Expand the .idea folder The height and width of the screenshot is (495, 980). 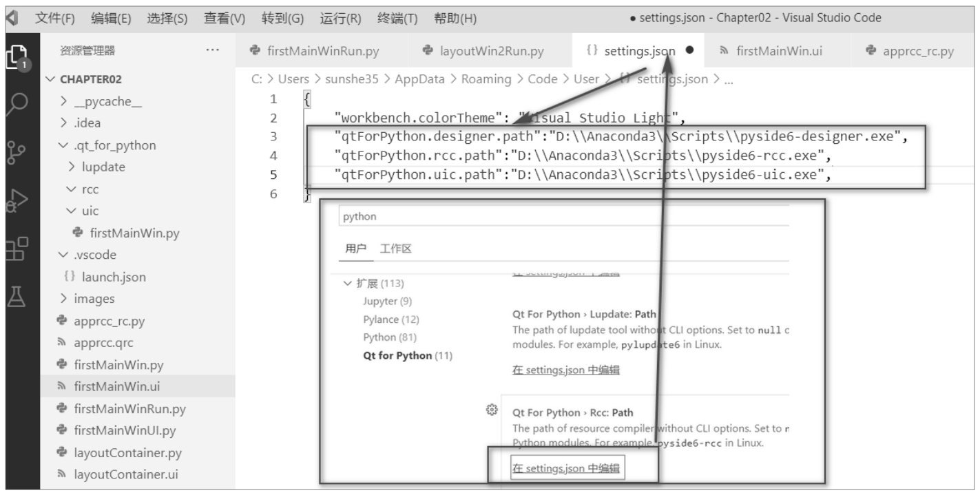coord(86,123)
